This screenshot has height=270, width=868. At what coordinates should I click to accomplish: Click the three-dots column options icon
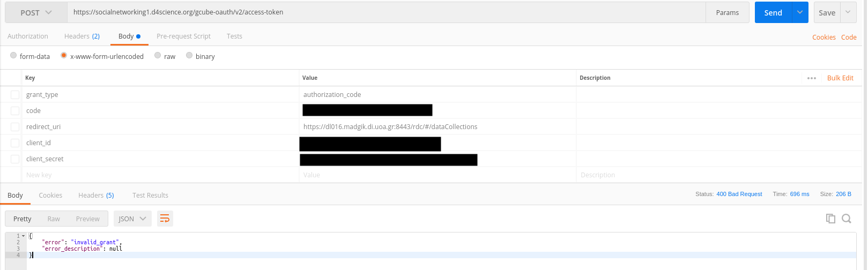tap(812, 78)
